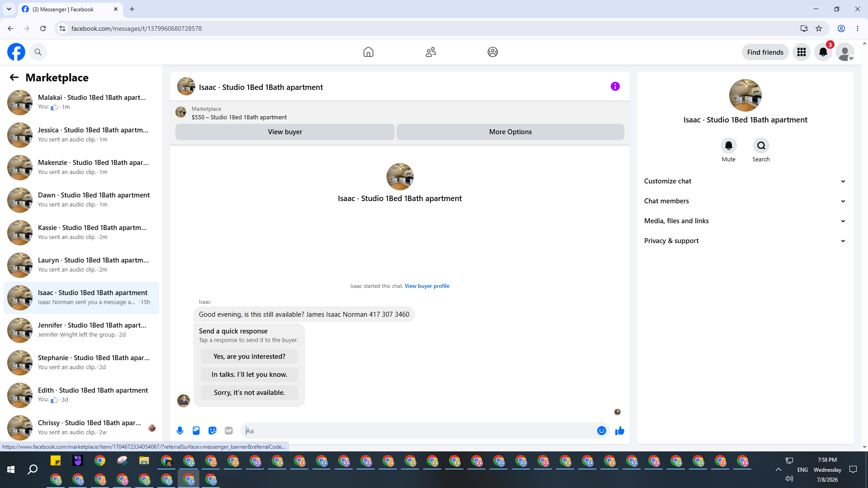868x488 pixels.
Task: Choose a GIF icon
Action: pos(229,431)
